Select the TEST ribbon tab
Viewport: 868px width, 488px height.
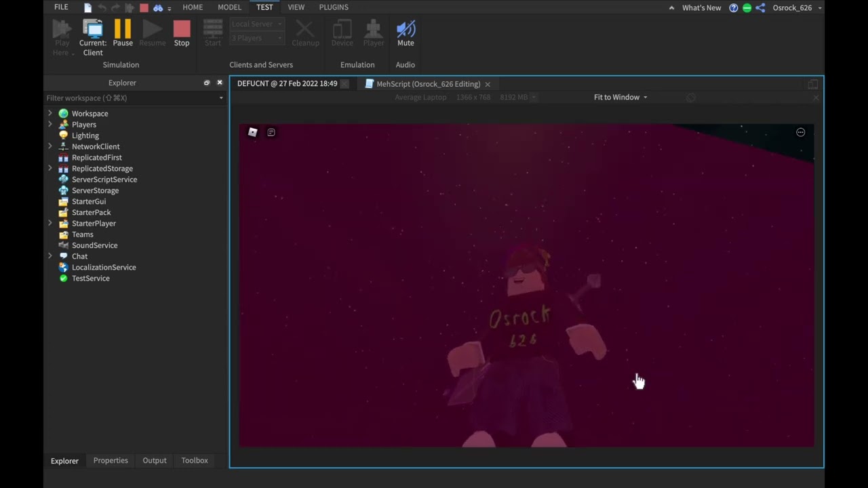pos(264,7)
